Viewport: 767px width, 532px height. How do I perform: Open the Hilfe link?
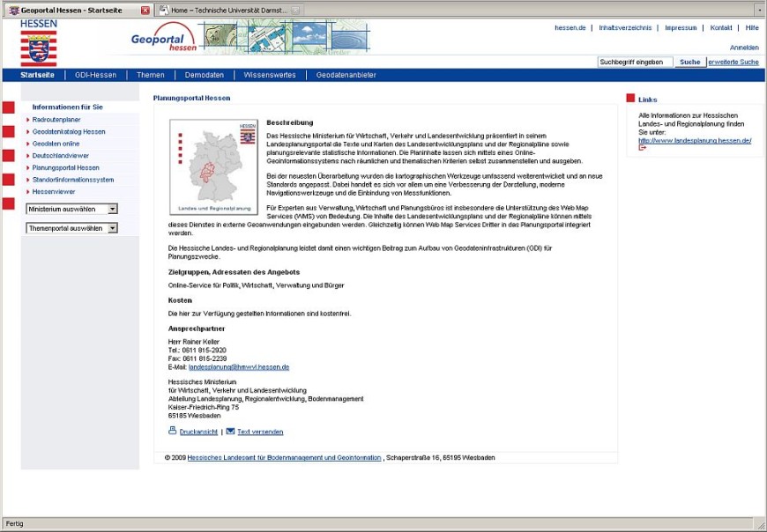coord(752,28)
